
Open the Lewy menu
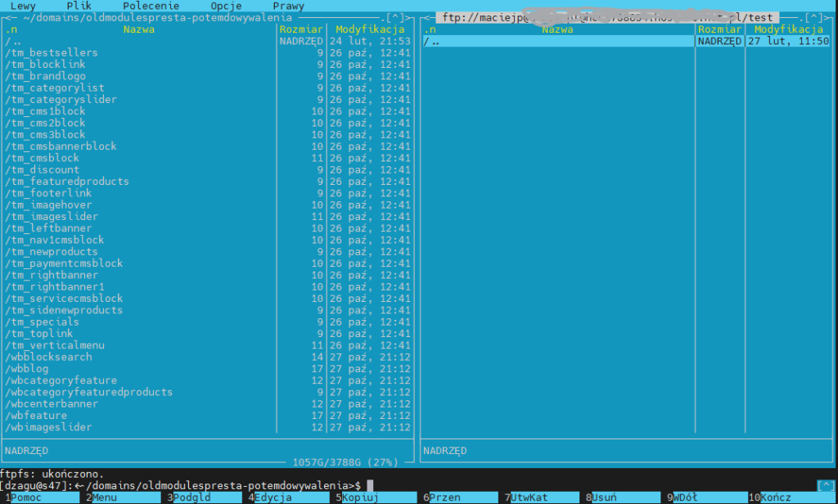pyautogui.click(x=23, y=6)
